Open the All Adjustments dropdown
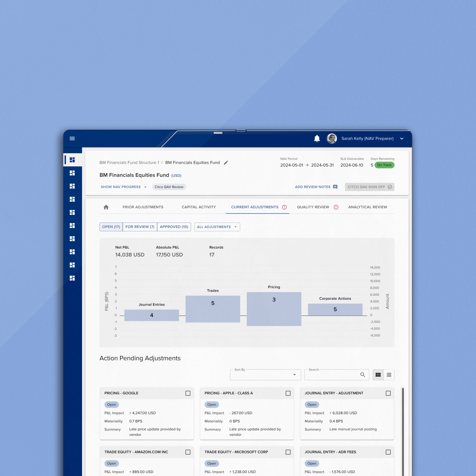This screenshot has width=476, height=476. pyautogui.click(x=217, y=227)
